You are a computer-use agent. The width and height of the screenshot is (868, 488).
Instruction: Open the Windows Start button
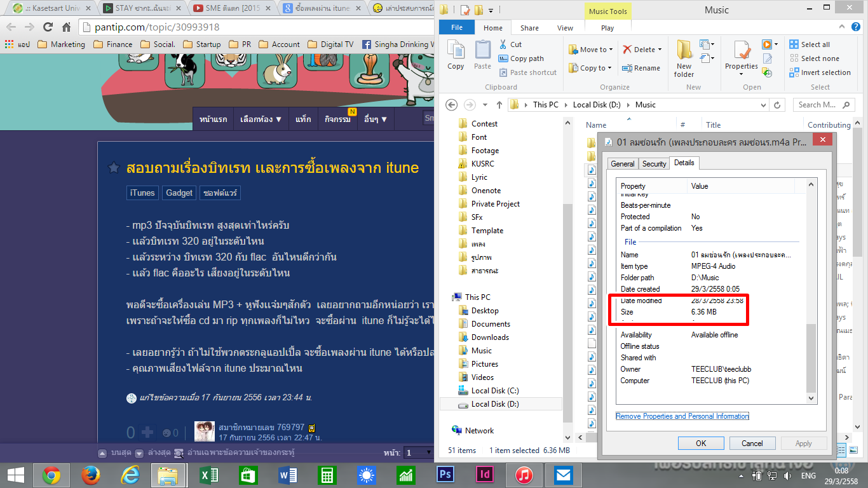[x=16, y=475]
